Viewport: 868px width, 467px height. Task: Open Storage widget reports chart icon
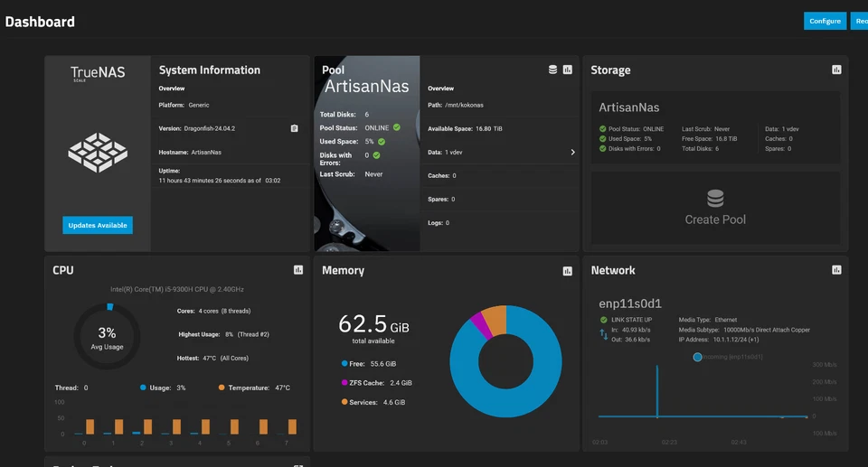[836, 70]
